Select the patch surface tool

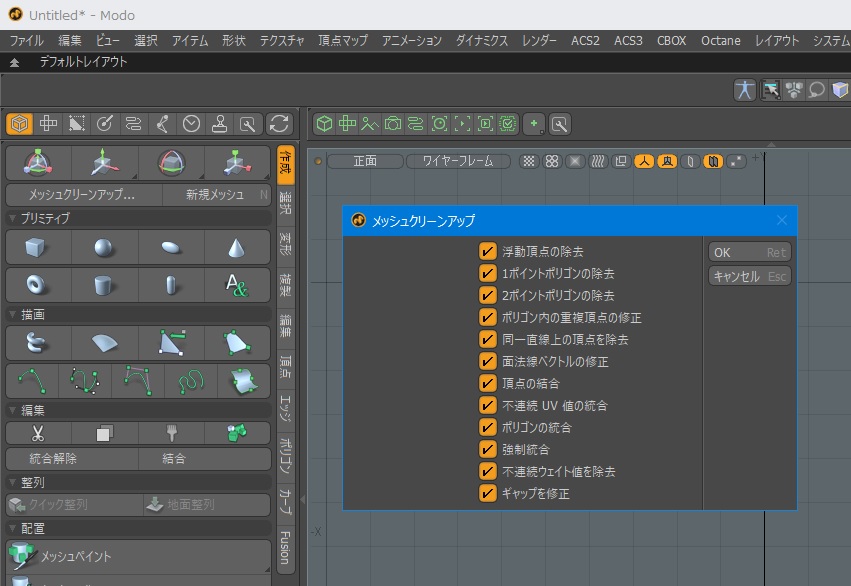click(x=244, y=381)
